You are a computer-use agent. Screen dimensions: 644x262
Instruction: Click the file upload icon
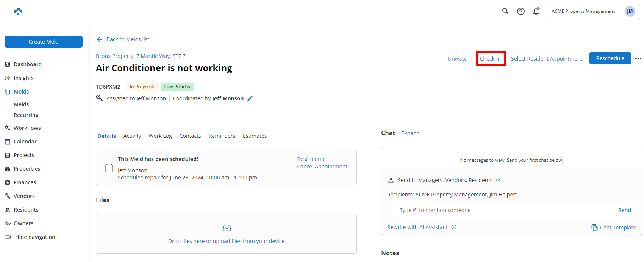tap(227, 228)
